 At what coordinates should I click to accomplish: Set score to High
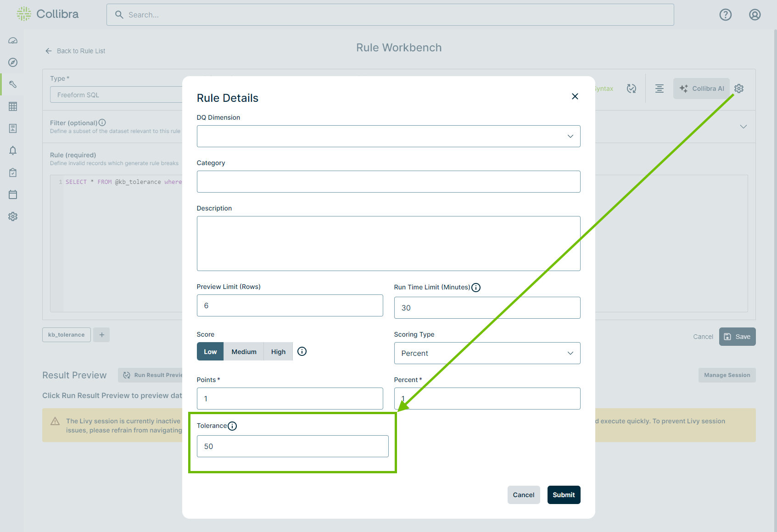[x=278, y=352]
